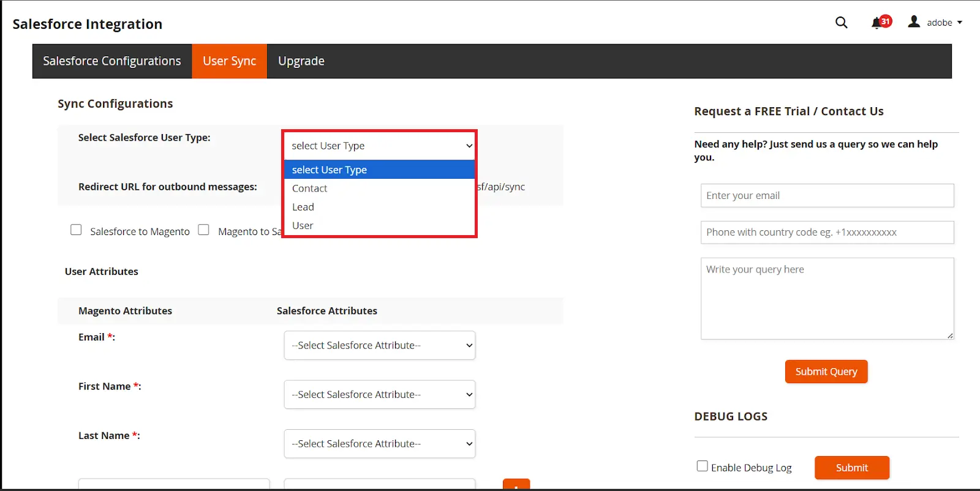Screen dimensions: 980x491
Task: Click the Salesforce Attributes column header
Action: click(327, 310)
